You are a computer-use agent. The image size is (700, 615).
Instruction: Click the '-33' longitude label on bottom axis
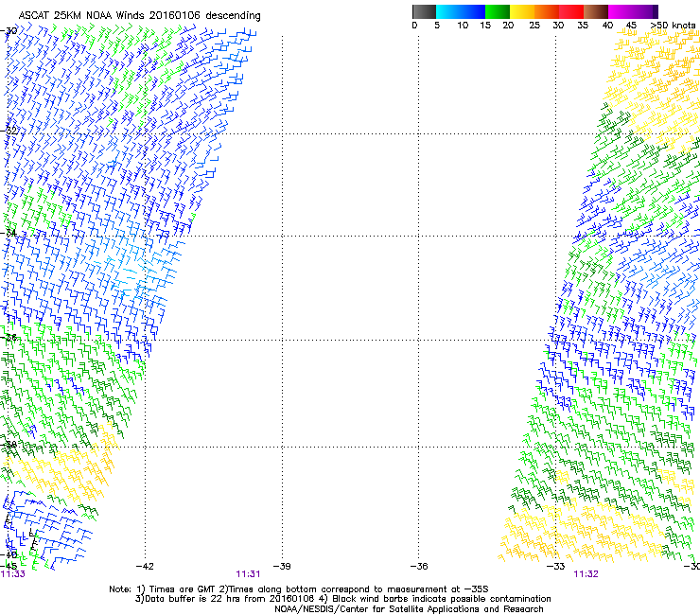coord(556,567)
